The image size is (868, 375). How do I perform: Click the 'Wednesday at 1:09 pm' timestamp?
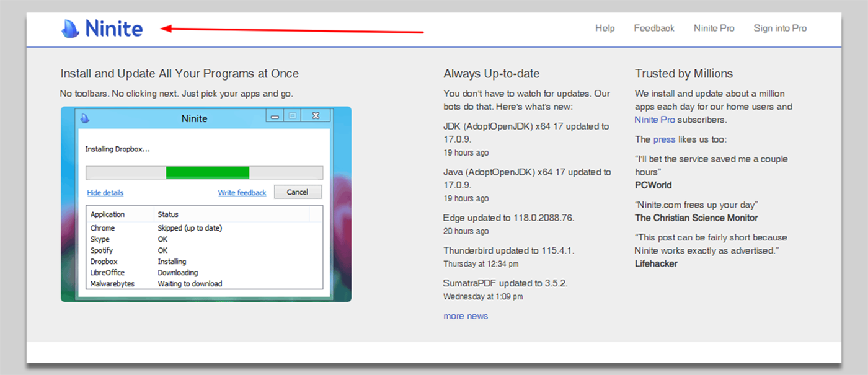click(x=483, y=297)
